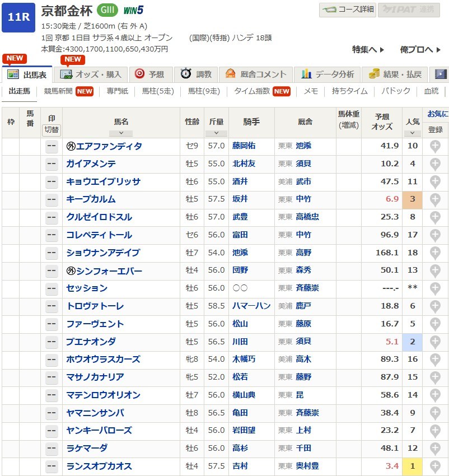Screen dimensions: 449x476
Task: Add ラケマーダ to favorites plus icon
Action: 435,449
